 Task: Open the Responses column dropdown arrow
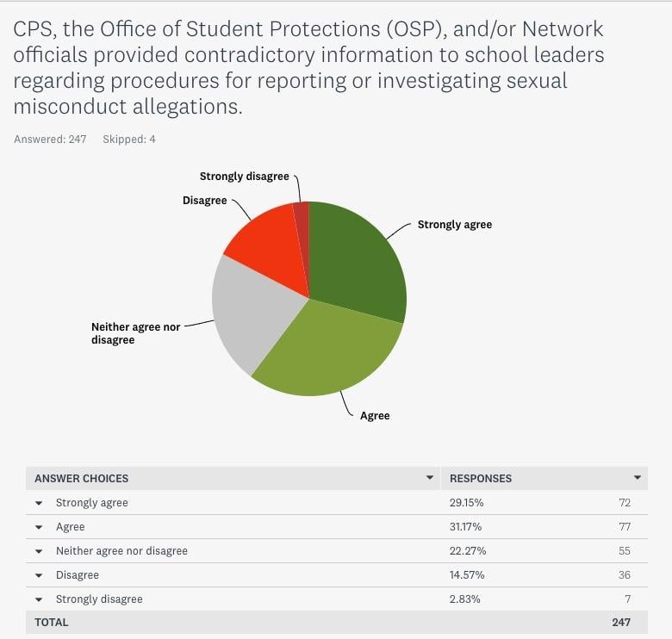[x=638, y=478]
